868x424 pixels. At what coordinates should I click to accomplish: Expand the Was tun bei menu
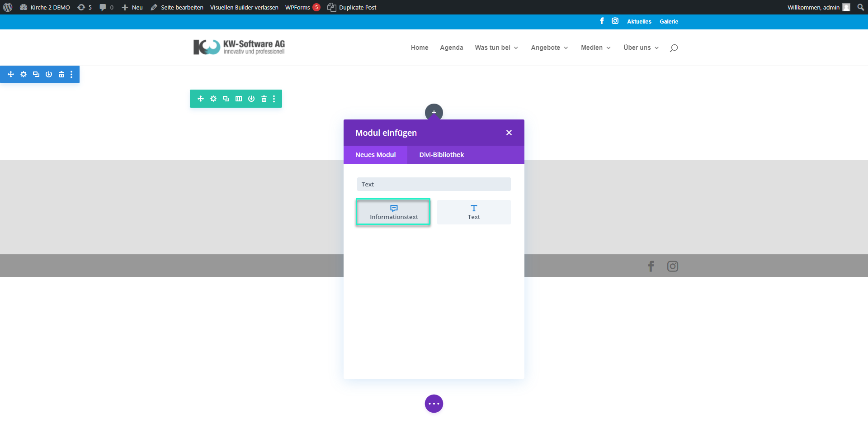click(x=496, y=48)
